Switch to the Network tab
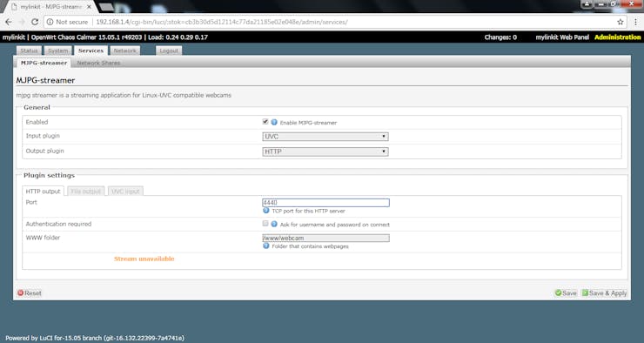Screen dimensions: 644x343 124,50
